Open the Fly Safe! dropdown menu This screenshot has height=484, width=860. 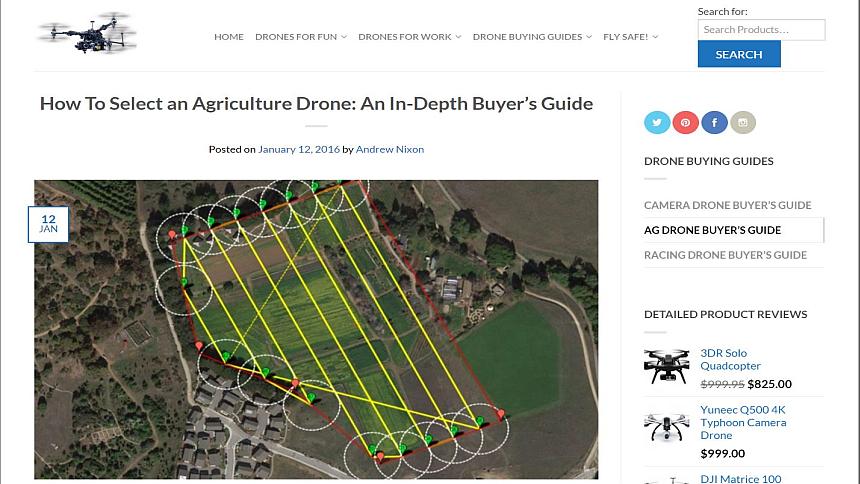point(631,37)
